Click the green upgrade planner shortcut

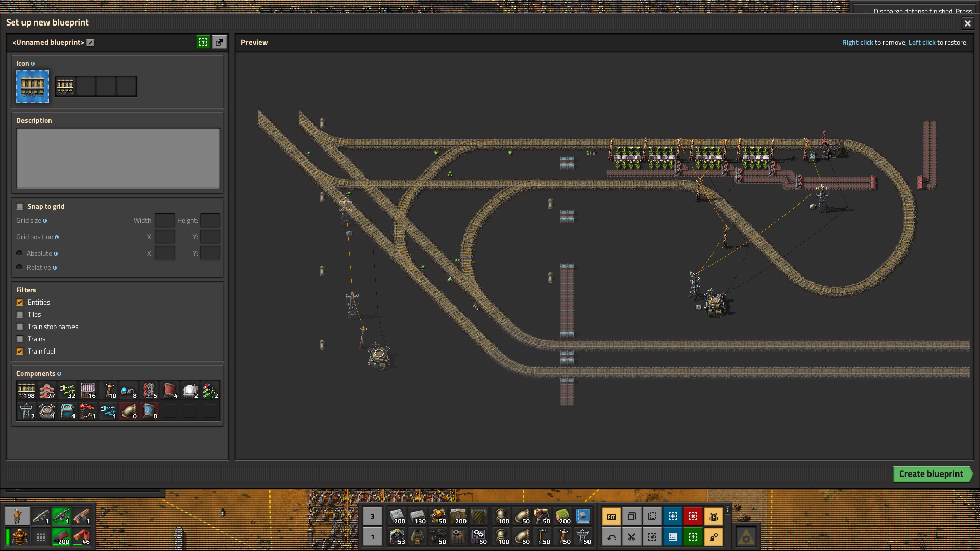coord(693,537)
